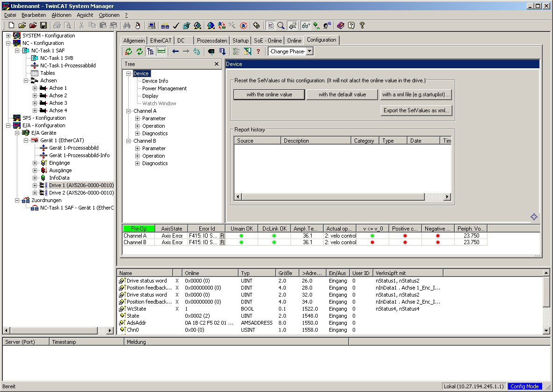Click 'Export the SetValues as xml...' button
The height and width of the screenshot is (392, 553).
(x=416, y=110)
